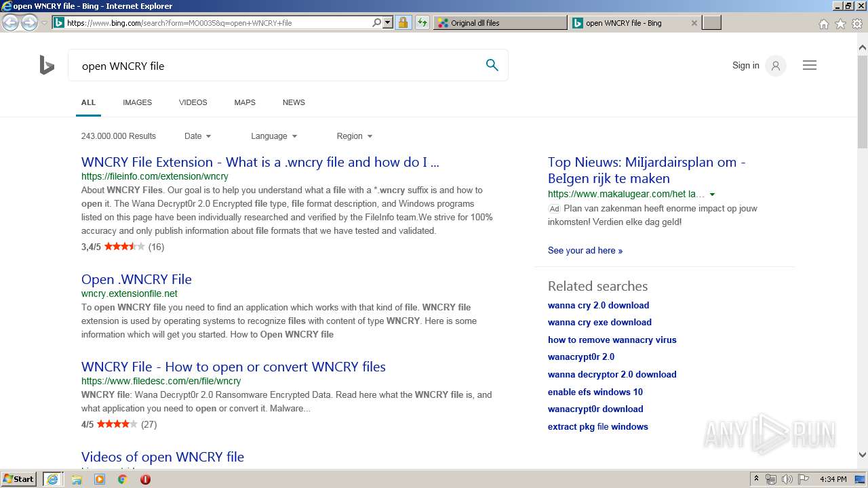Click the scrollbar down arrow

click(863, 455)
